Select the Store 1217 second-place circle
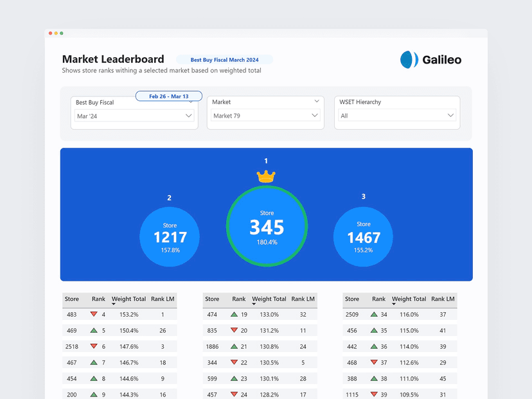The width and height of the screenshot is (532, 399). pos(170,236)
